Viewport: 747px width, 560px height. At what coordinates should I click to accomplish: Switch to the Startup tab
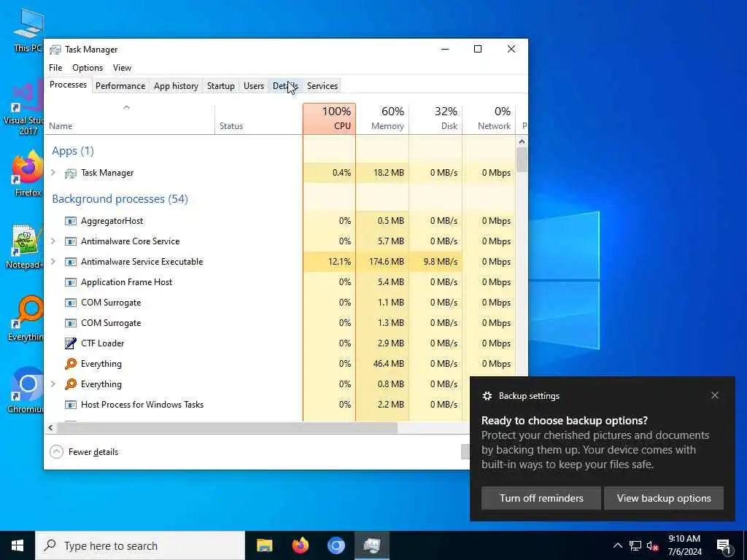tap(220, 86)
